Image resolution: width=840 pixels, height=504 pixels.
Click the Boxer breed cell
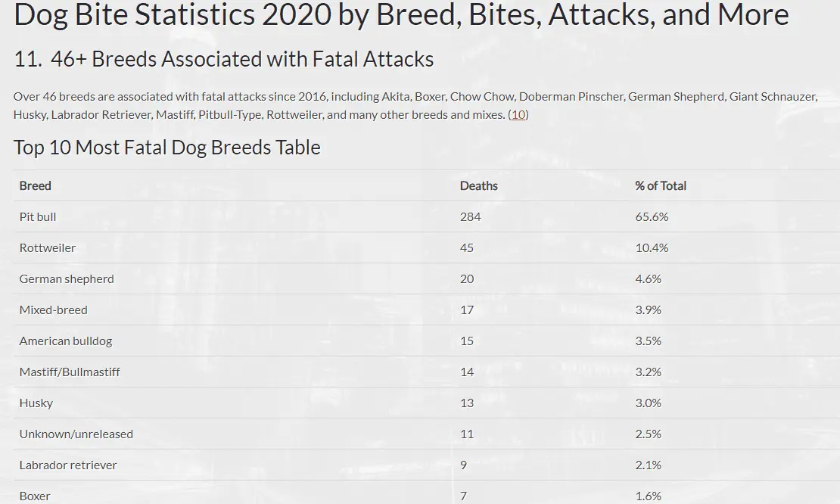(x=35, y=496)
